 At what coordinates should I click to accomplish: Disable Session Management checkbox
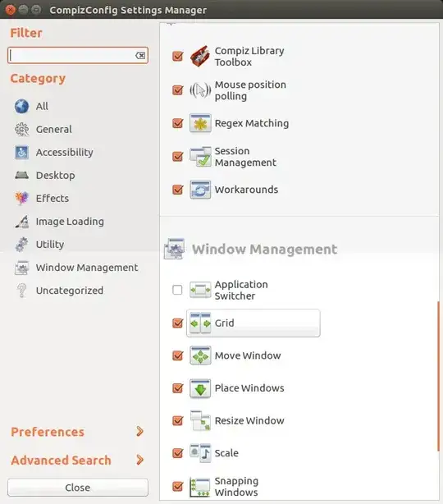pos(177,157)
